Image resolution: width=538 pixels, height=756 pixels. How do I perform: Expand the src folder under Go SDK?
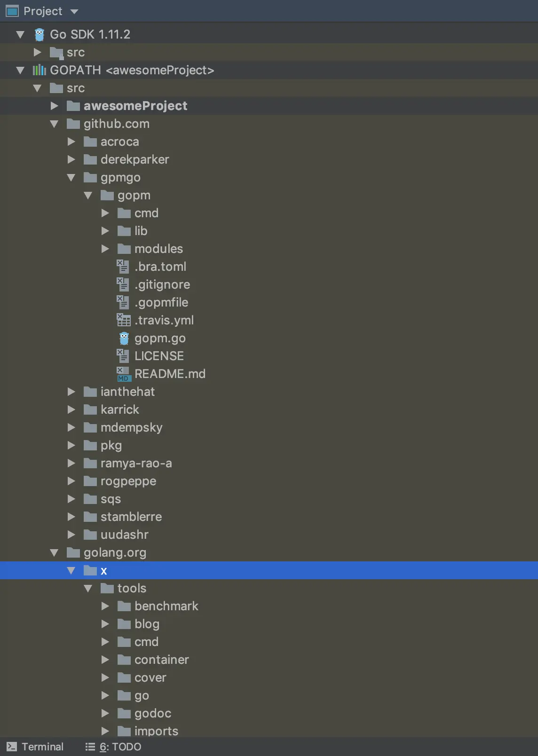tap(37, 52)
